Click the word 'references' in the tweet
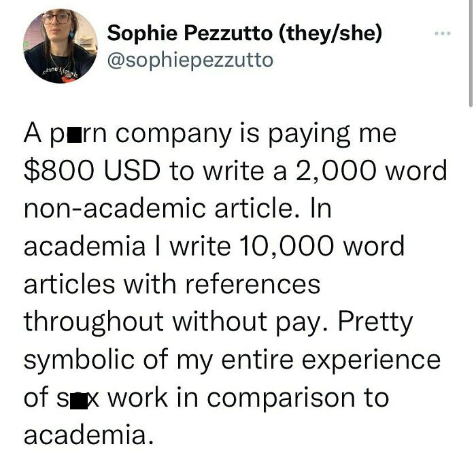The image size is (476, 474). pos(252,284)
